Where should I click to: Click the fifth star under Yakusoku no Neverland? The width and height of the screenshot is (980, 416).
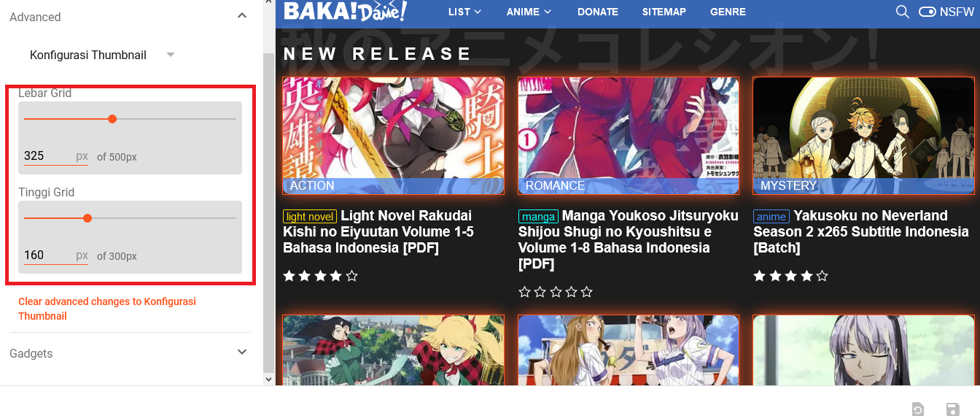(x=822, y=276)
